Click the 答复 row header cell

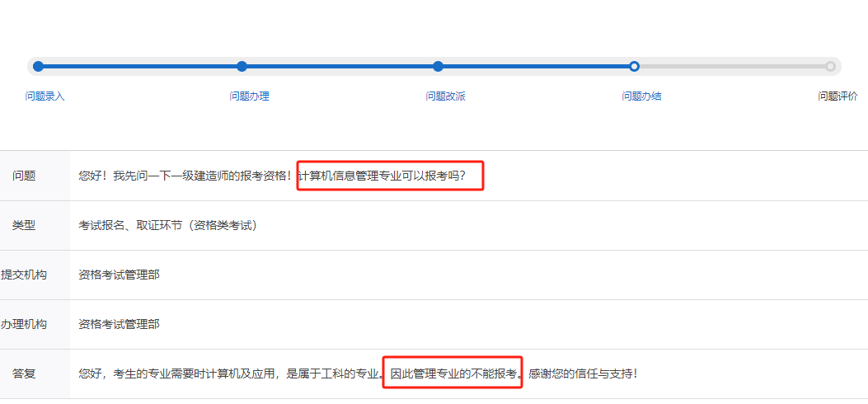click(x=35, y=373)
